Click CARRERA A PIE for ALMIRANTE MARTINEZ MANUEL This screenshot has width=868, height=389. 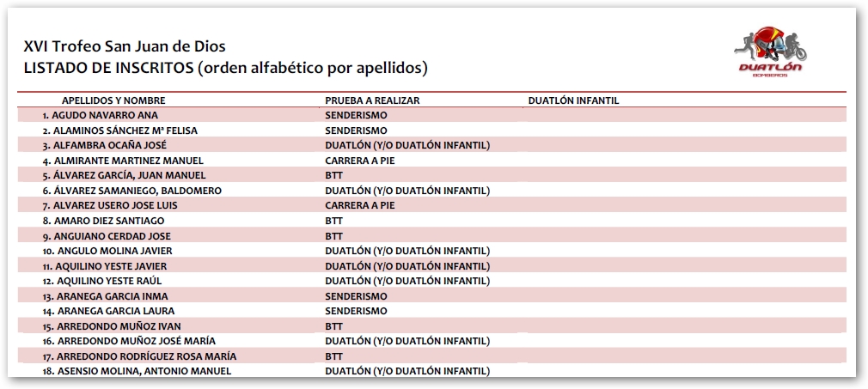[x=359, y=161]
